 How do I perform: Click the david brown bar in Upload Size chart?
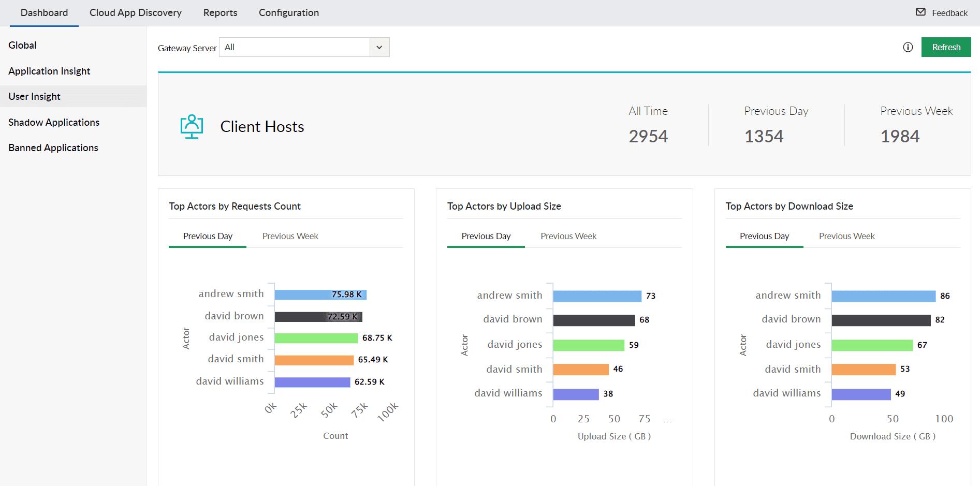[594, 320]
